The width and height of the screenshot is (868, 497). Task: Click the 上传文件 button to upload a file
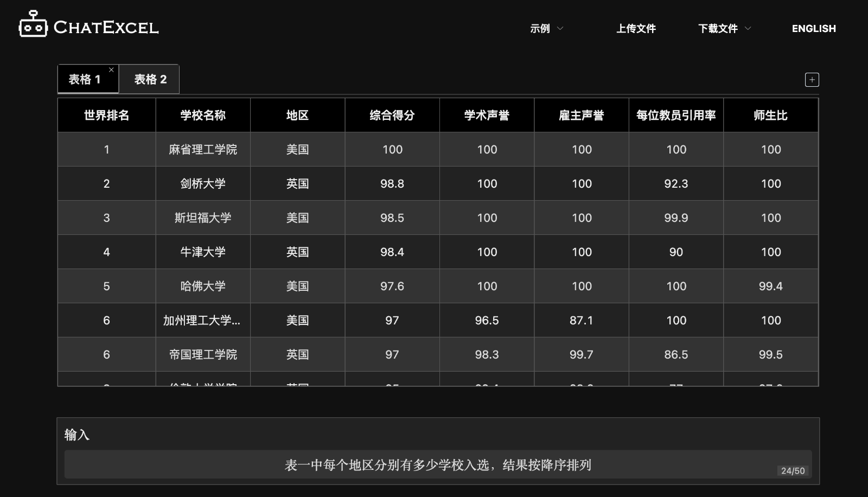pos(636,28)
